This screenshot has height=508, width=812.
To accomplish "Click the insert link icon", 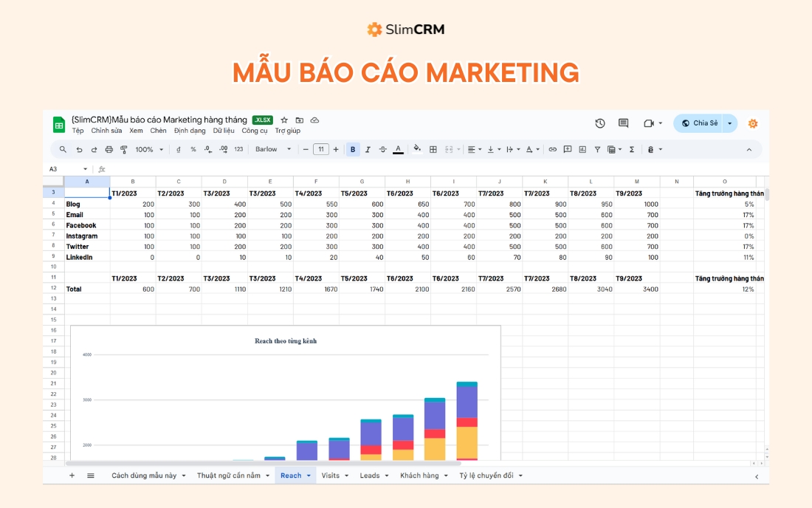I will [x=553, y=149].
